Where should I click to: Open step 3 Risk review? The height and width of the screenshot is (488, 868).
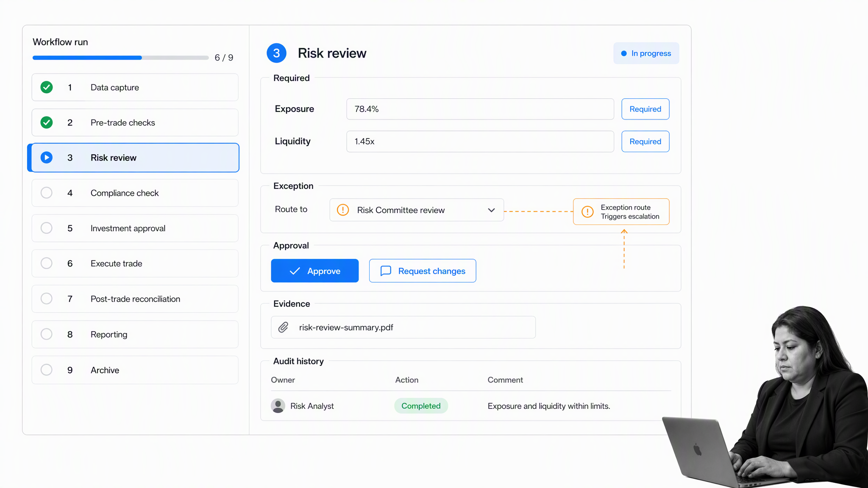pyautogui.click(x=134, y=158)
